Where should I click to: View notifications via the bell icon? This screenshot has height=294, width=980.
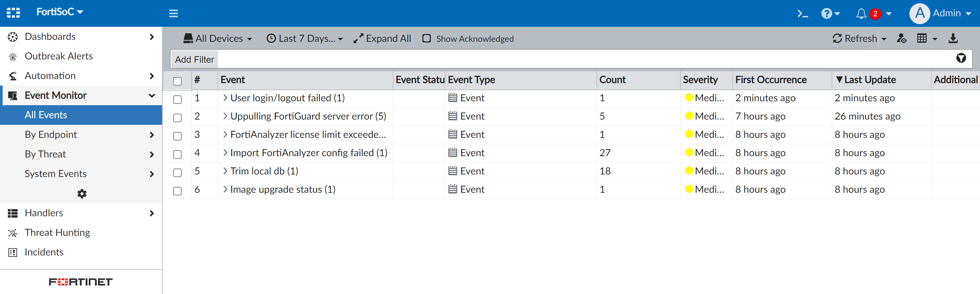click(x=862, y=13)
